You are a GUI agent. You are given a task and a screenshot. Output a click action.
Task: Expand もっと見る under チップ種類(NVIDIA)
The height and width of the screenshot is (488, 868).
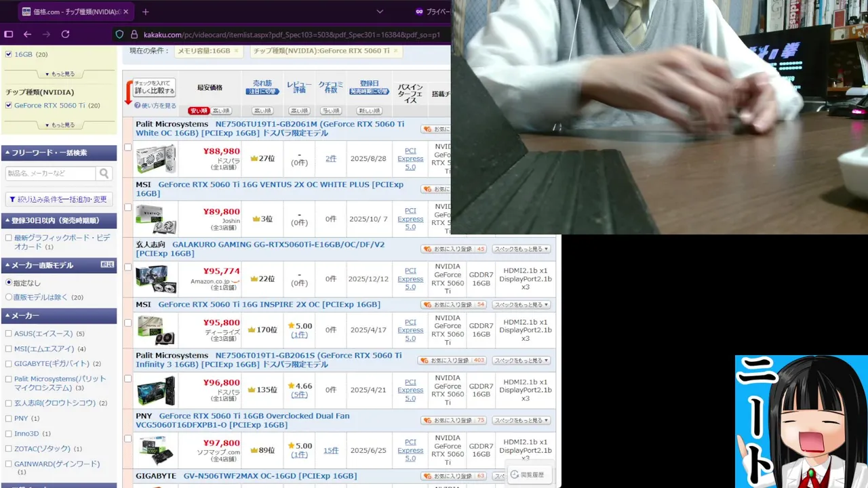tap(60, 125)
